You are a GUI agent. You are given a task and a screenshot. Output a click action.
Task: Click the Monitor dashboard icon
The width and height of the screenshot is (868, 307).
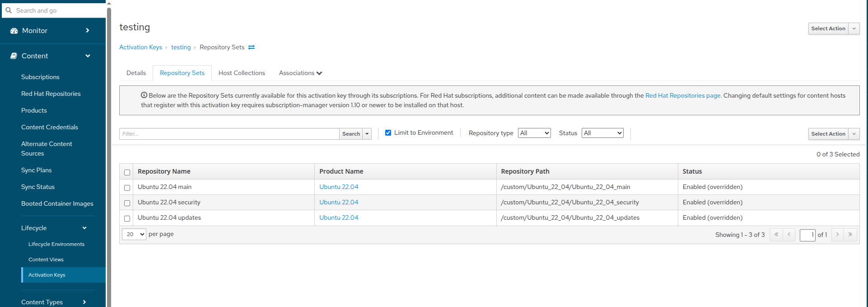(14, 31)
